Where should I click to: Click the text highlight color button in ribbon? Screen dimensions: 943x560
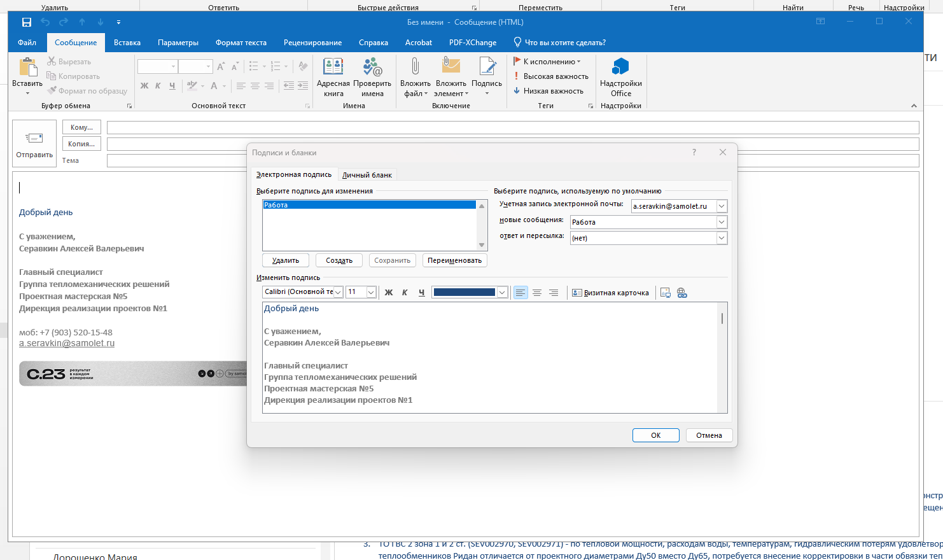(x=192, y=86)
